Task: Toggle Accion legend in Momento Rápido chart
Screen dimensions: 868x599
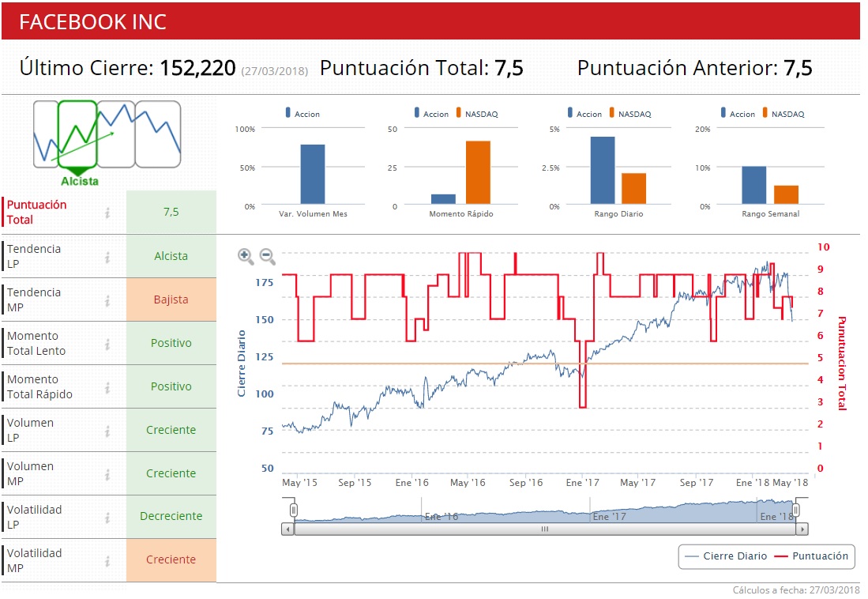Action: point(431,114)
